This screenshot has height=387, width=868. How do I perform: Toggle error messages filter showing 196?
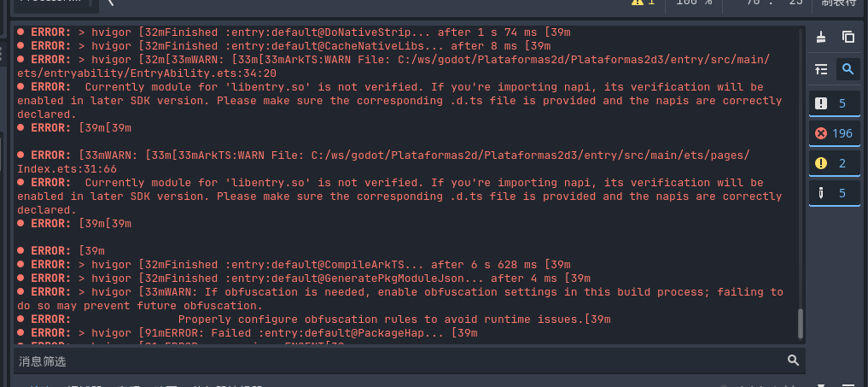pos(835,133)
